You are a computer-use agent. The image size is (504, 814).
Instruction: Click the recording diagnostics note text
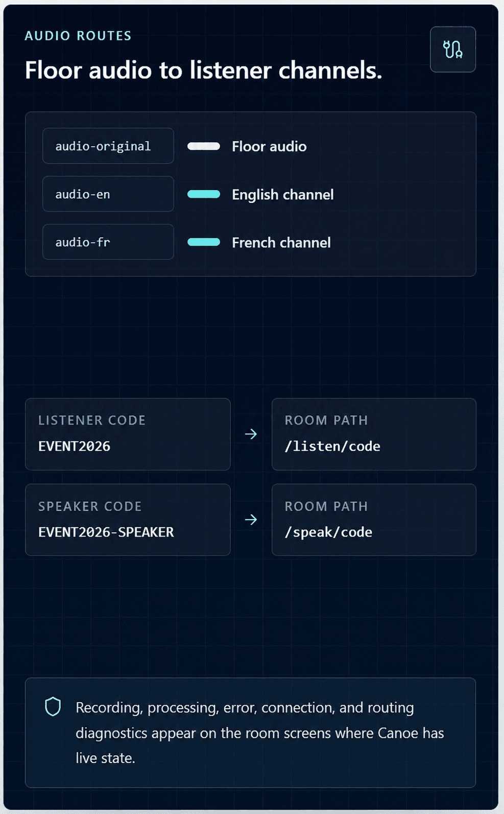pyautogui.click(x=260, y=733)
